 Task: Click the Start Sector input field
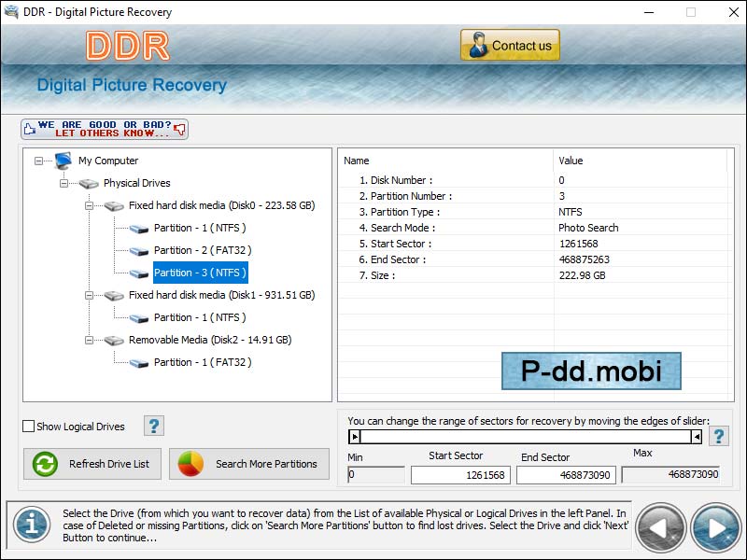460,475
